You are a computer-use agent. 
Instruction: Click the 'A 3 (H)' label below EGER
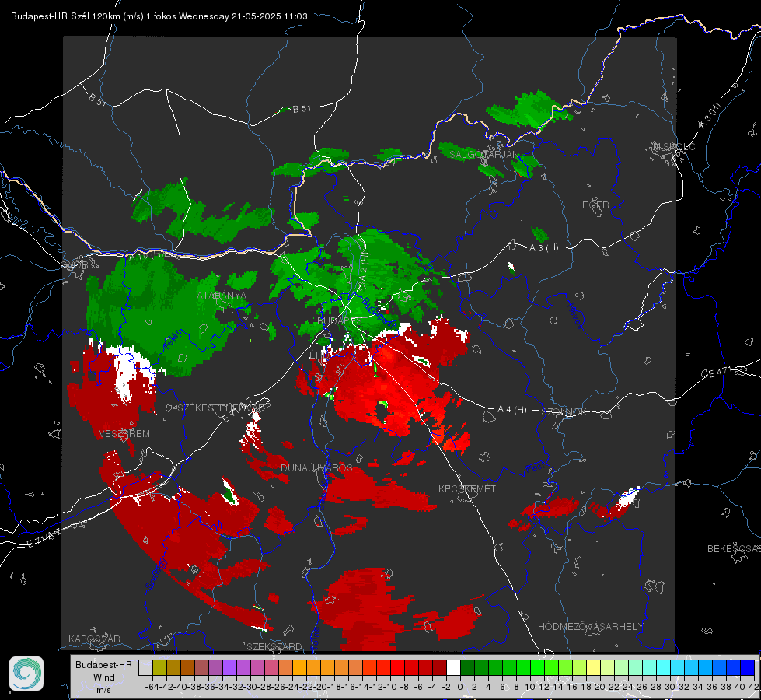pyautogui.click(x=543, y=248)
